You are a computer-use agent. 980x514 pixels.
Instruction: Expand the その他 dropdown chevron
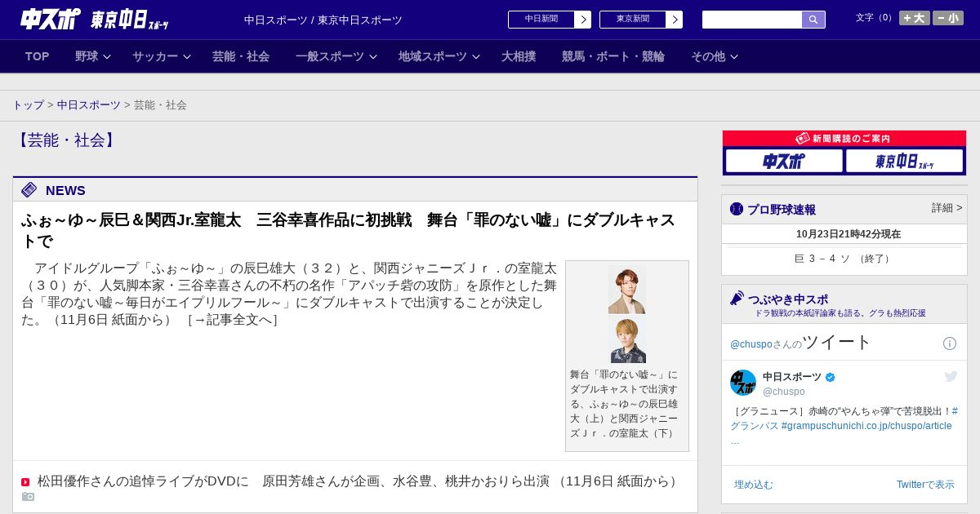tap(734, 57)
